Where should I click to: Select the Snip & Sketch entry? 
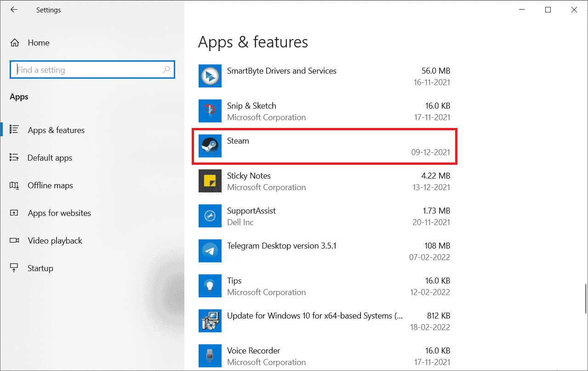point(324,111)
